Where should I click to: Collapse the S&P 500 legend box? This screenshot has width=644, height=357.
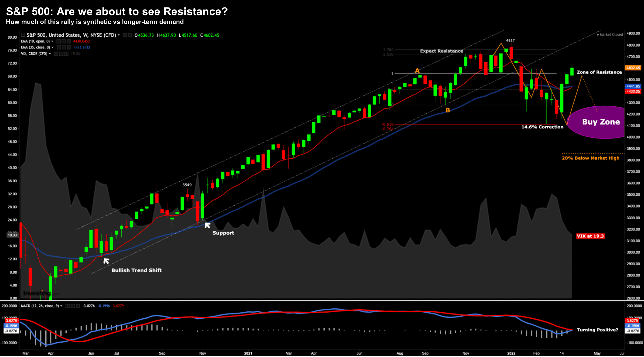[23, 35]
